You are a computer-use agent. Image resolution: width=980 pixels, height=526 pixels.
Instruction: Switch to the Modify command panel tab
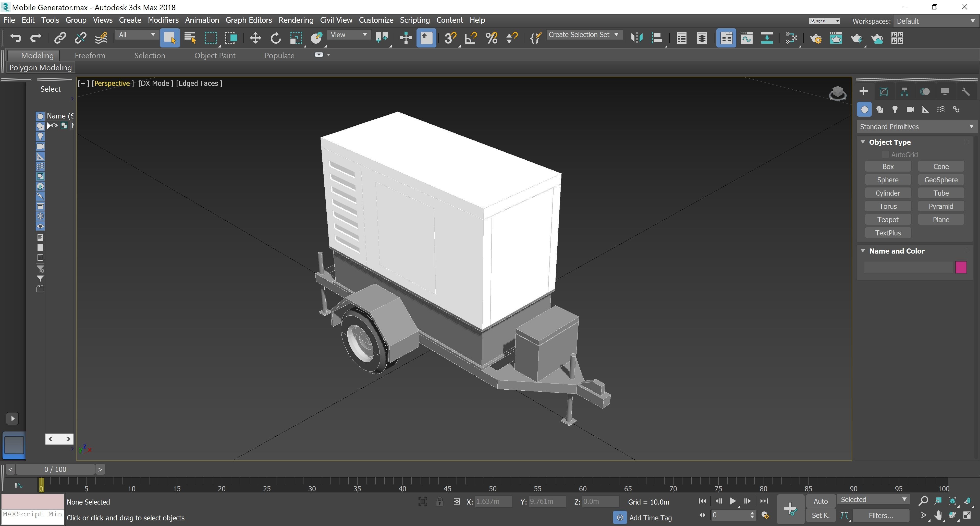884,91
